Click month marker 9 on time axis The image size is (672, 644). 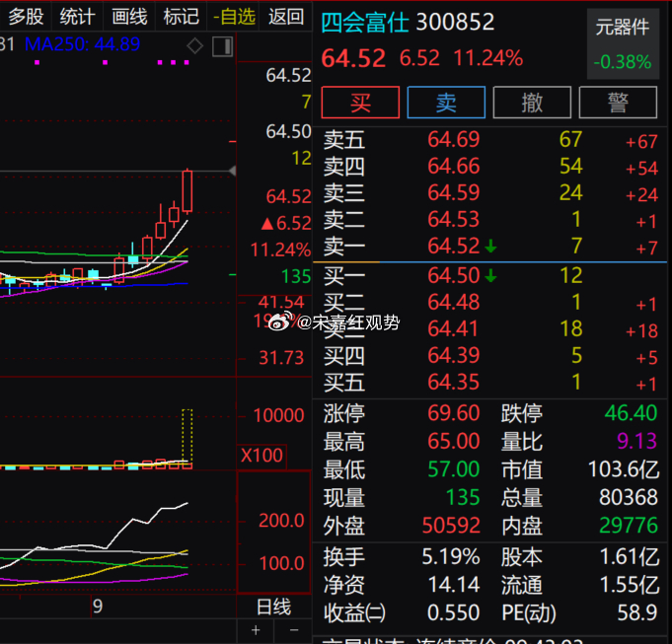pos(98,607)
